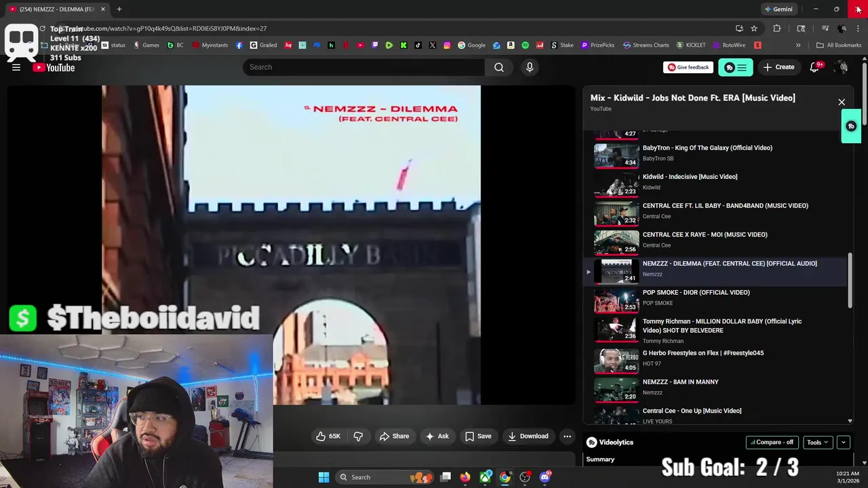Open the Spotify bookmark icon
Image resolution: width=868 pixels, height=488 pixels.
tap(526, 45)
